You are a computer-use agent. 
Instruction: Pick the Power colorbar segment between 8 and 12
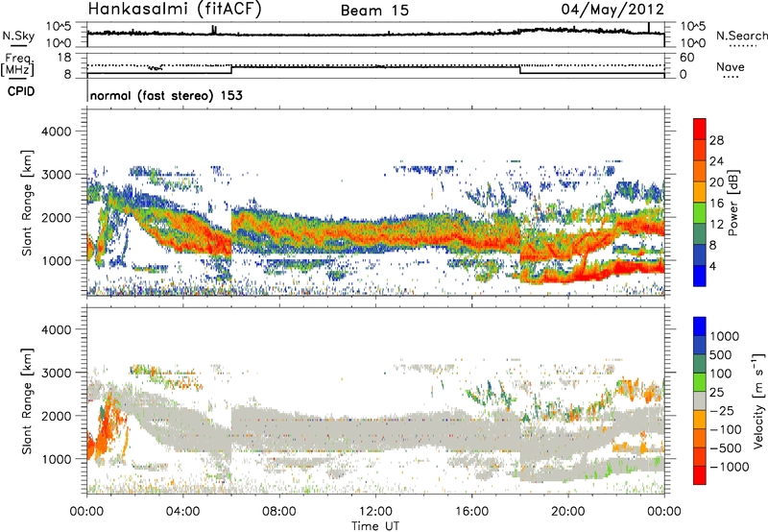(x=700, y=233)
